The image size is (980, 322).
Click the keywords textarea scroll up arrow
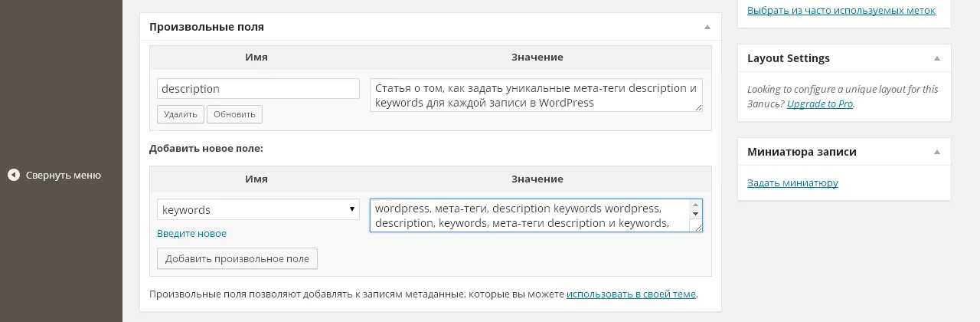695,205
